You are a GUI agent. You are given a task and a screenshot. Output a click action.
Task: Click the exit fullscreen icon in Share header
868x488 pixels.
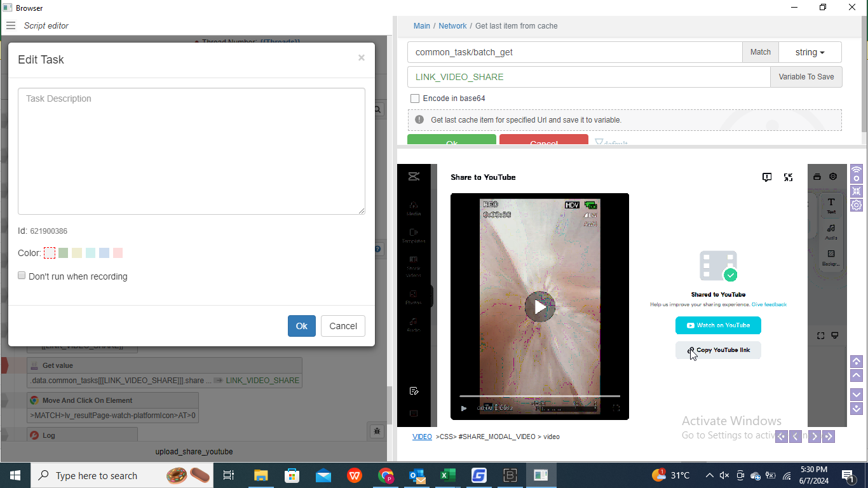(788, 177)
